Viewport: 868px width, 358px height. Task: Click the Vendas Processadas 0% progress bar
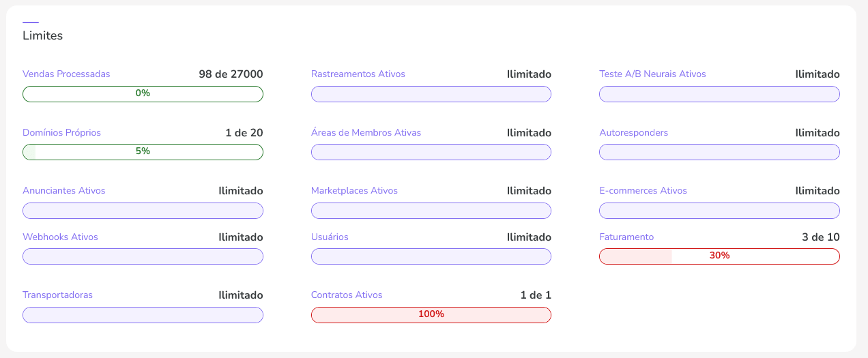(143, 93)
